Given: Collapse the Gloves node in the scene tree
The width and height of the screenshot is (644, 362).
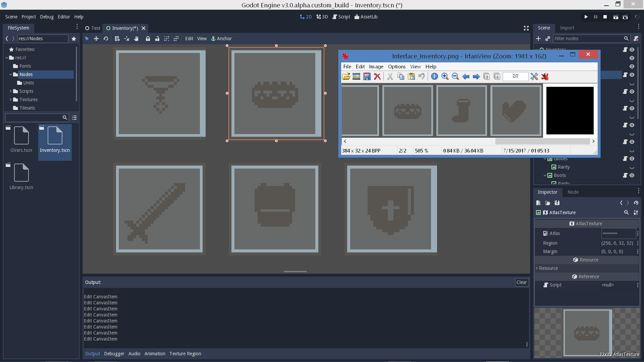Looking at the screenshot, I should point(546,158).
